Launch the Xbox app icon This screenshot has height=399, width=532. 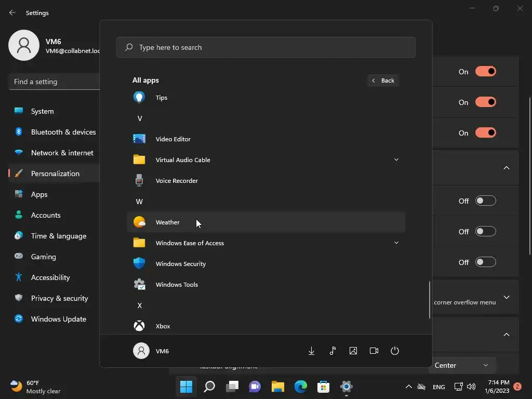pos(139,326)
